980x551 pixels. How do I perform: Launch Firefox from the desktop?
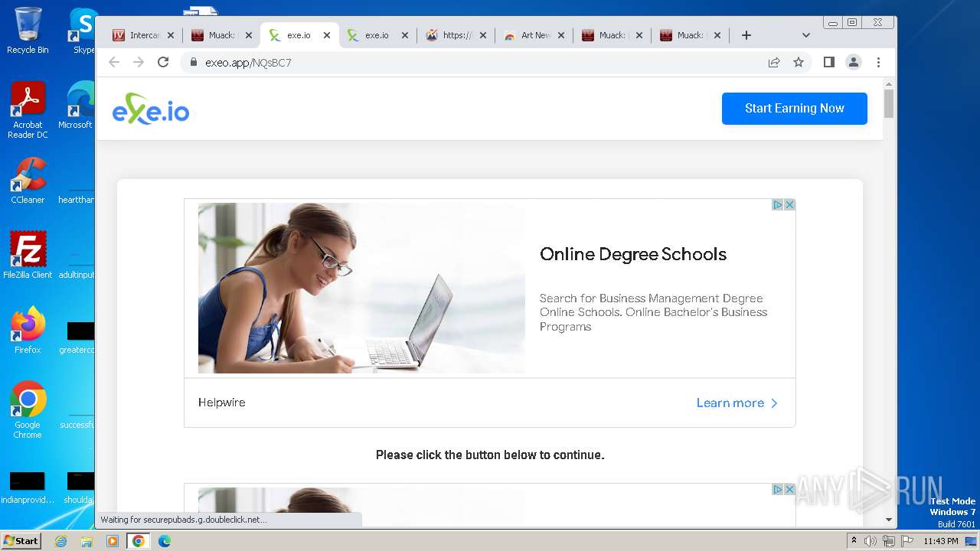pos(28,331)
